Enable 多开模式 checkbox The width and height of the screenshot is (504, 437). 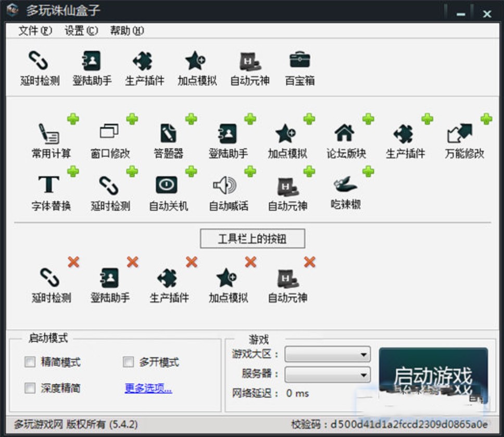pyautogui.click(x=127, y=362)
